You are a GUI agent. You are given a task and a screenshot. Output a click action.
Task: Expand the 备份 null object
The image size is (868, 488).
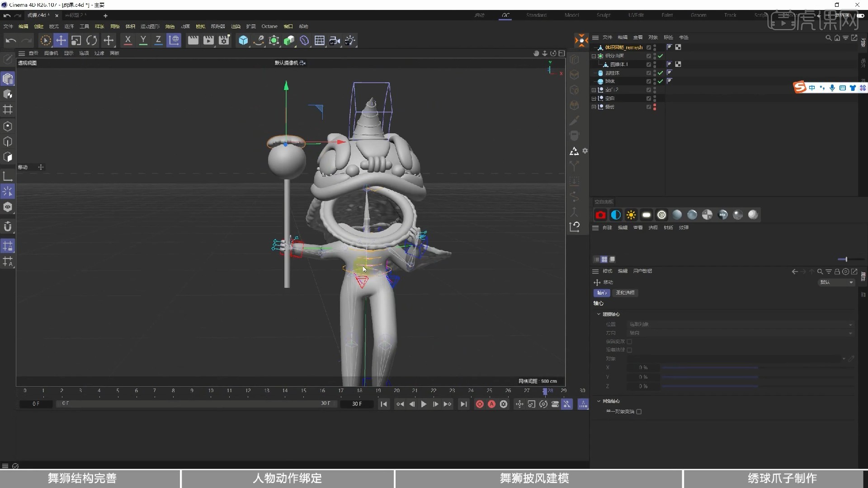pyautogui.click(x=594, y=107)
